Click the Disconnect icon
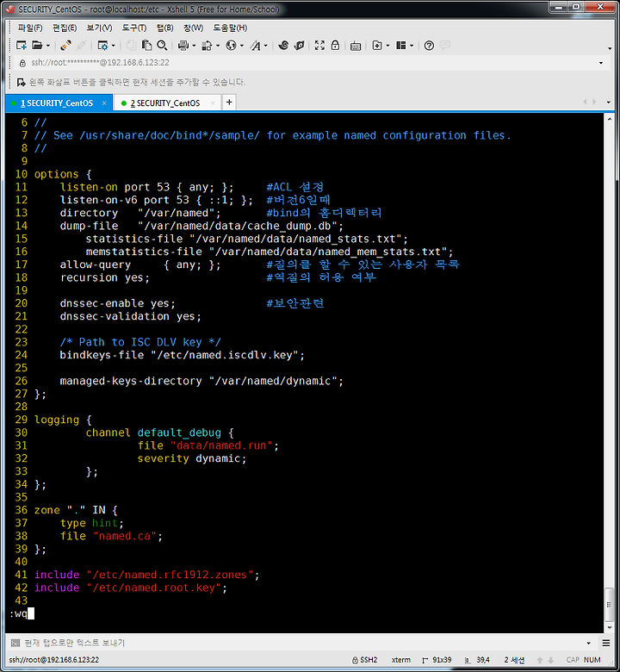620x672 pixels. pos(82,46)
